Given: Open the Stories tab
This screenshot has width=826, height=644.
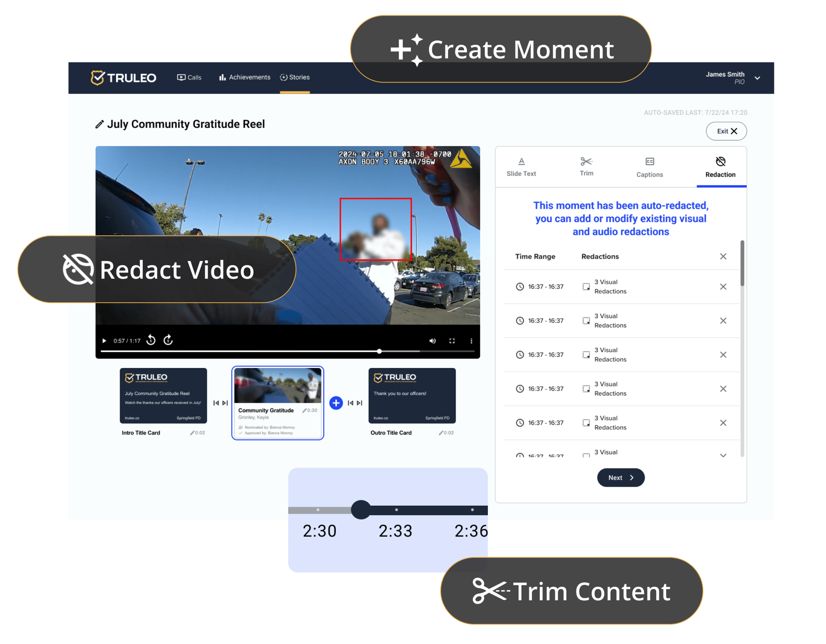Looking at the screenshot, I should pyautogui.click(x=298, y=76).
